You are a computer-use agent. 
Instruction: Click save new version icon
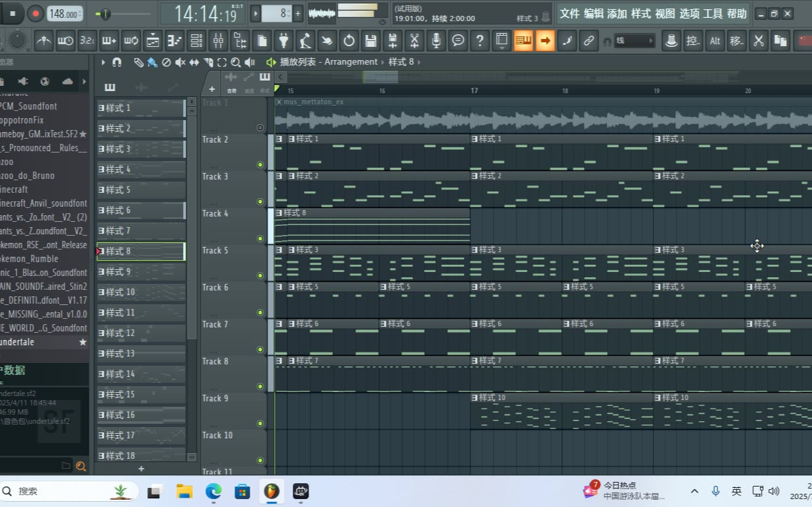392,41
